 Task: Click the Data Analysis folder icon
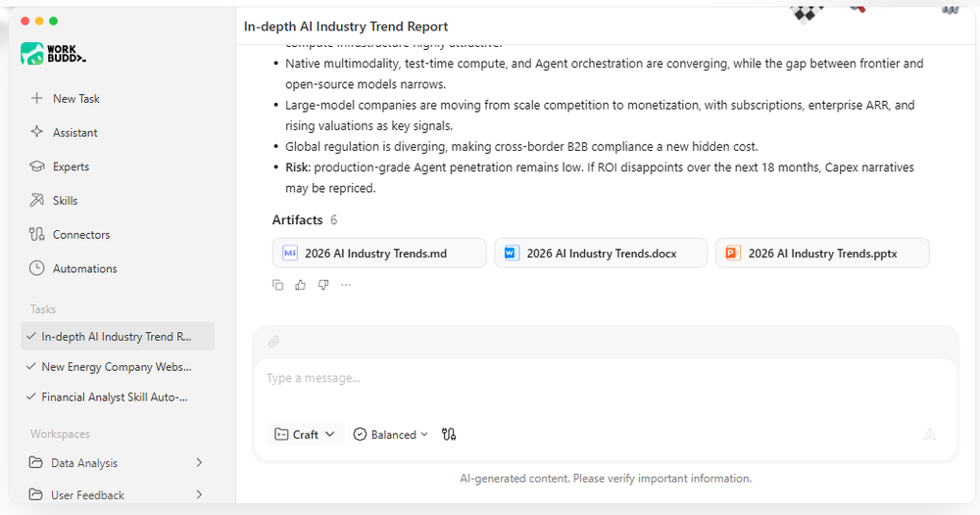36,462
